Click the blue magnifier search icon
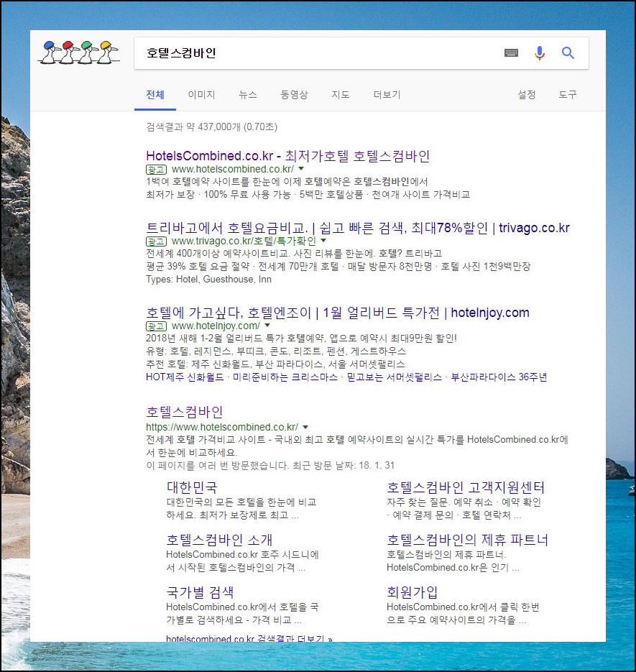Viewport: 636px width, 672px height. click(568, 52)
